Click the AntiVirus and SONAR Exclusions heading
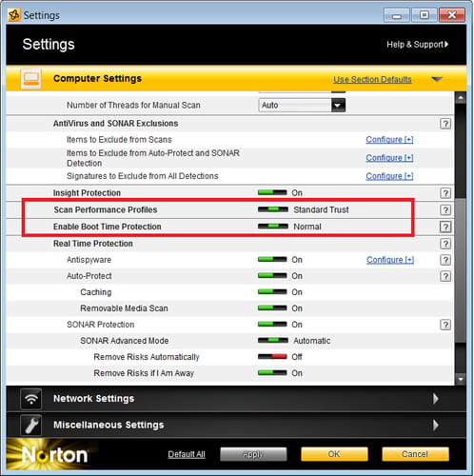 pos(116,124)
